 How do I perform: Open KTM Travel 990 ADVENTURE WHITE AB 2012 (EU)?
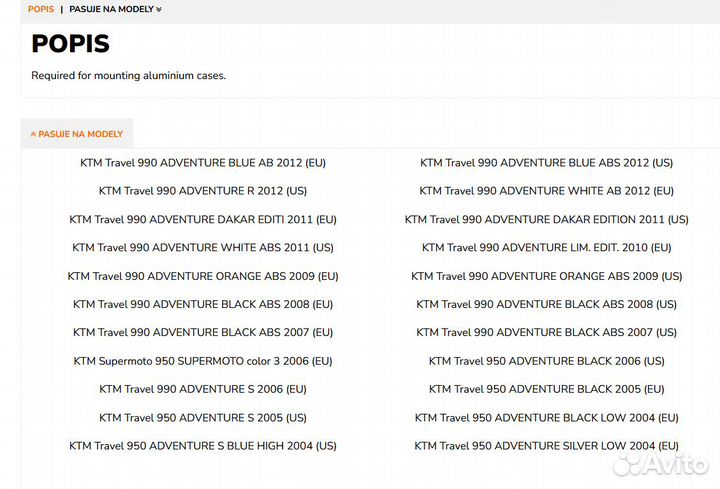pos(546,191)
